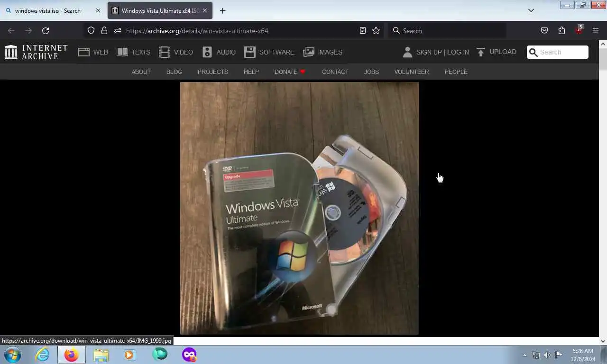Click the Upload arrow icon
The width and height of the screenshot is (607, 364).
click(481, 52)
